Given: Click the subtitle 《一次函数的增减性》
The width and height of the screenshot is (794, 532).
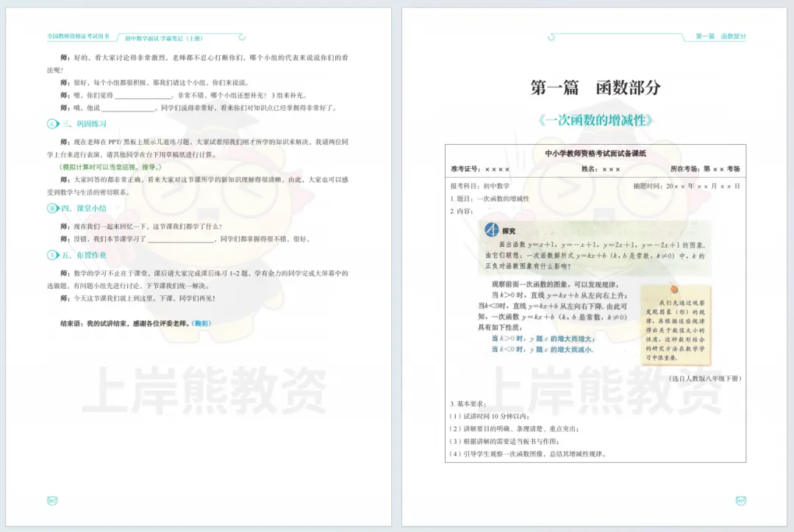Looking at the screenshot, I should click(595, 121).
